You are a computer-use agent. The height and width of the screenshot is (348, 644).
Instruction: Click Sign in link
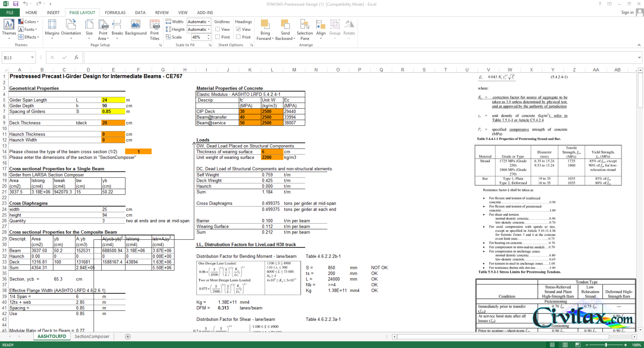coord(627,12)
